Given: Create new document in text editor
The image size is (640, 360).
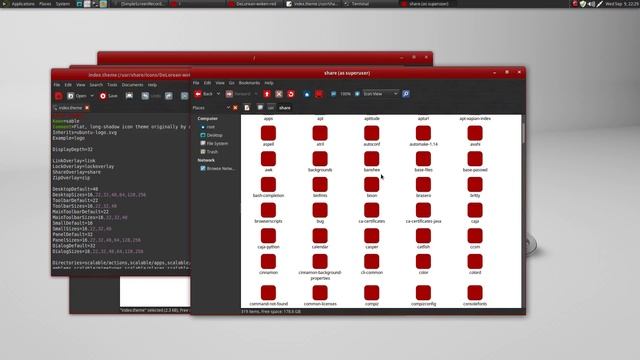Looking at the screenshot, I should click(58, 96).
